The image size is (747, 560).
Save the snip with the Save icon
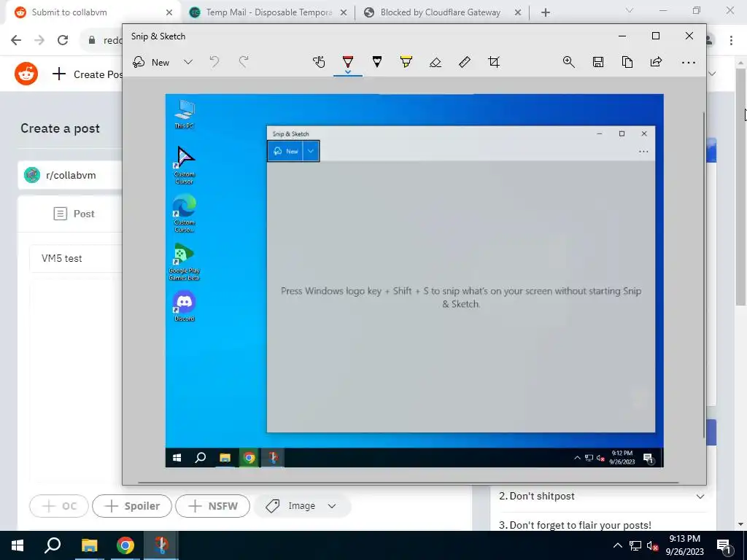point(598,62)
